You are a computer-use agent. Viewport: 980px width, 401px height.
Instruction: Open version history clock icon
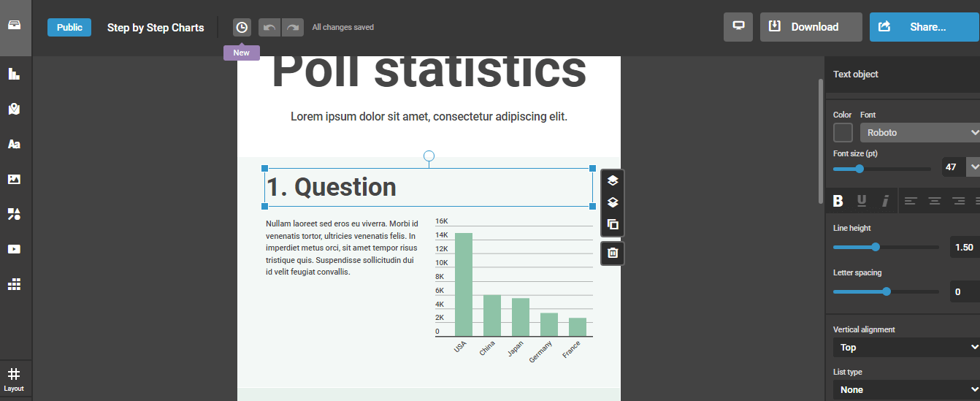(x=242, y=27)
